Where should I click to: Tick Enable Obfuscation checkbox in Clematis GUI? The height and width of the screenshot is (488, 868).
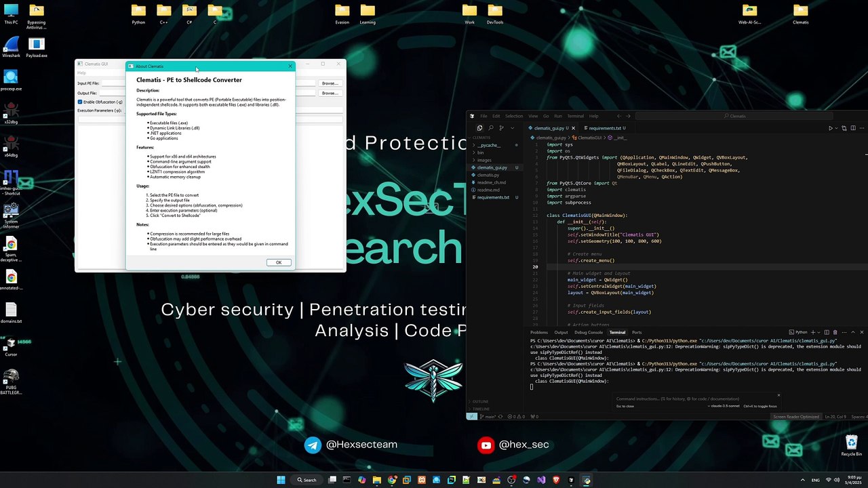[x=80, y=102]
